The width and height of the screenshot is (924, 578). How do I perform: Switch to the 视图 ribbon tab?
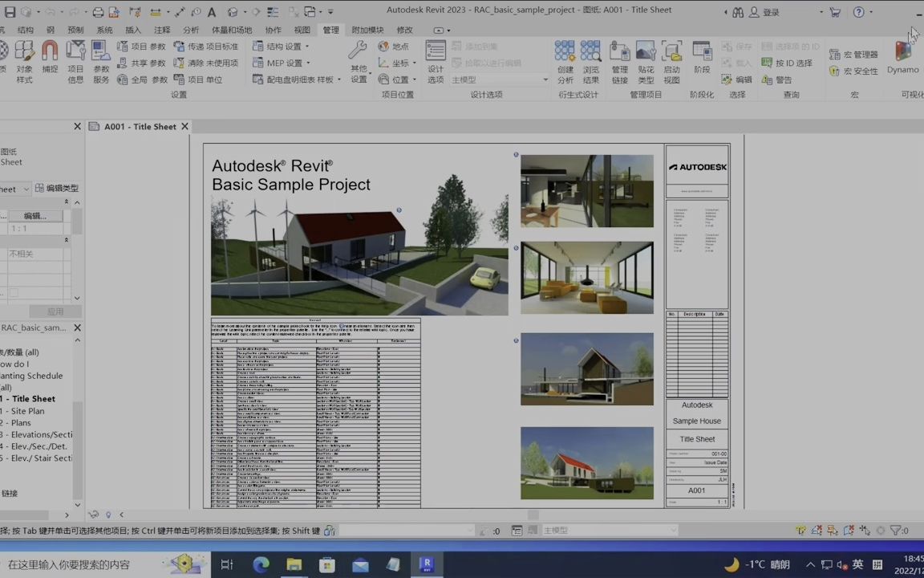tap(302, 30)
